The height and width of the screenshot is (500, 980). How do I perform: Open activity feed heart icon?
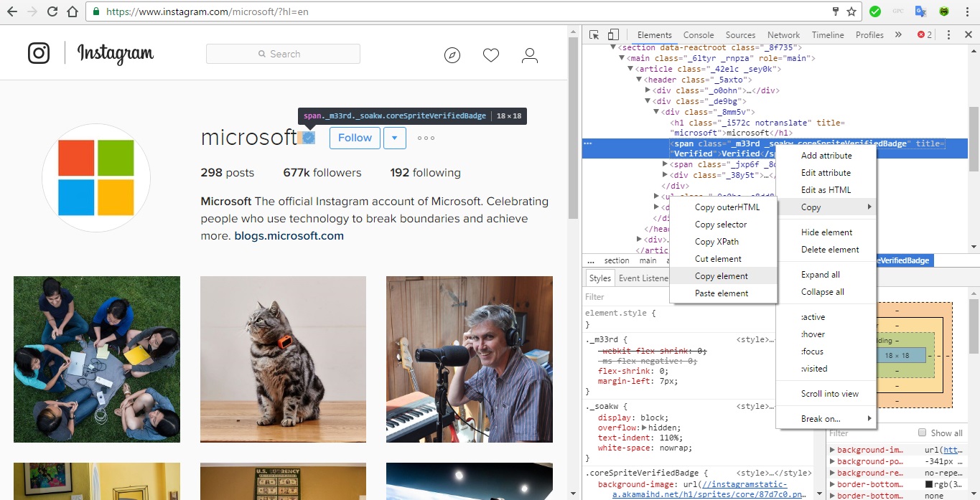(491, 55)
